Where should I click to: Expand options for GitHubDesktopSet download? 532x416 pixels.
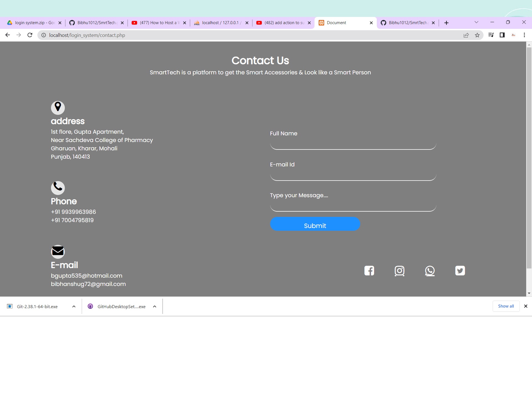pos(154,306)
